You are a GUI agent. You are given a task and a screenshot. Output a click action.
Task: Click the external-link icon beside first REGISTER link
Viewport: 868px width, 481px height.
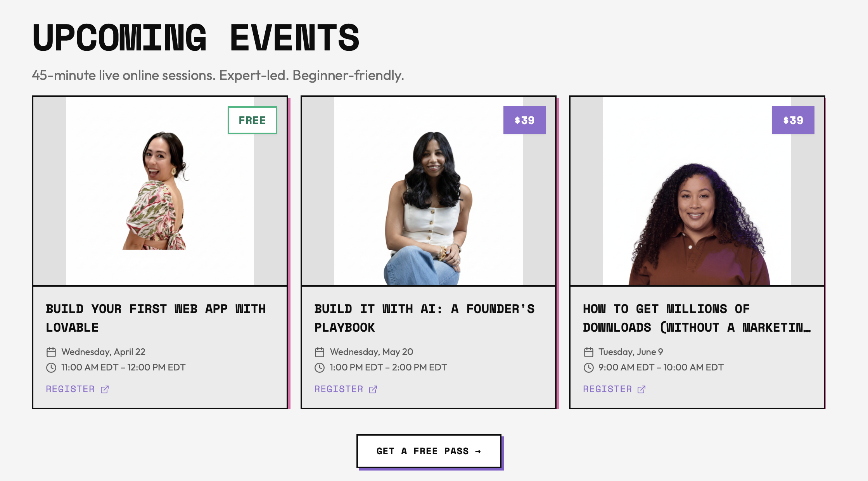click(x=104, y=389)
